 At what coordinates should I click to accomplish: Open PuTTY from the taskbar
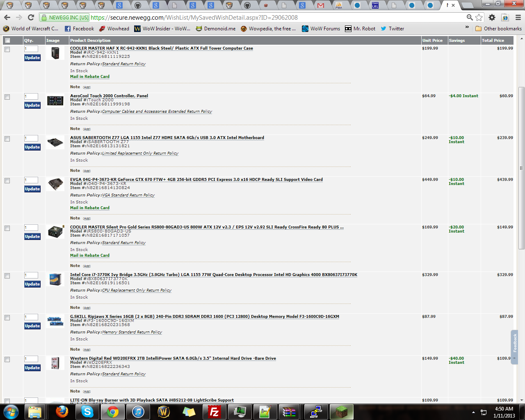tap(316, 412)
